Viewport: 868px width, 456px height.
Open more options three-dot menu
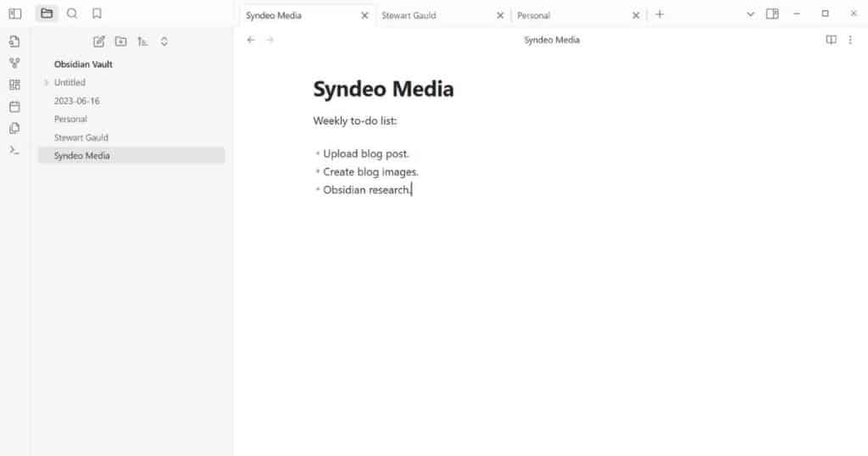pos(850,40)
